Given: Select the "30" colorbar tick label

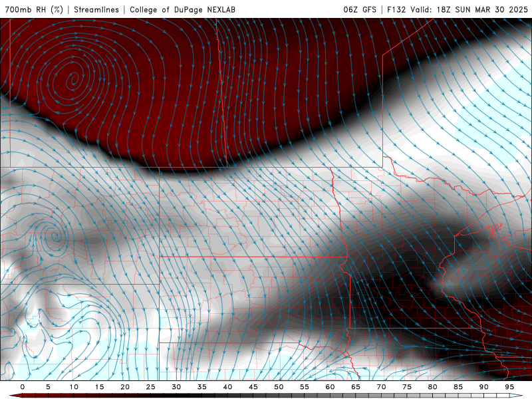Looking at the screenshot, I should pyautogui.click(x=176, y=387).
